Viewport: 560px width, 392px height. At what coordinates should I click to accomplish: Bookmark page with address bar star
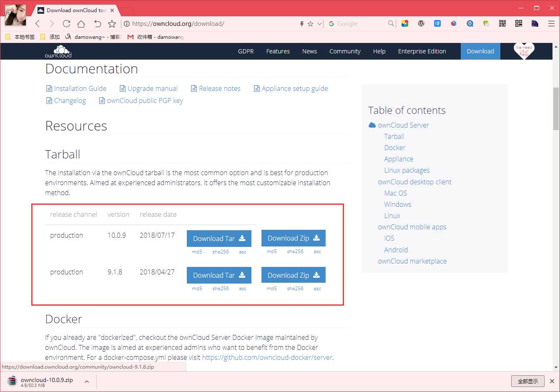coord(310,24)
